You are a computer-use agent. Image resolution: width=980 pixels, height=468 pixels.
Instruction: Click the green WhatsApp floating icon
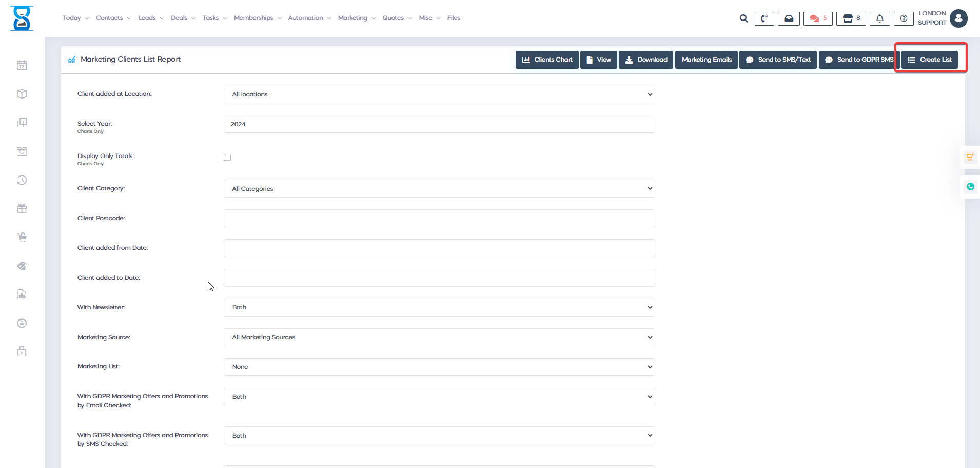click(x=970, y=187)
